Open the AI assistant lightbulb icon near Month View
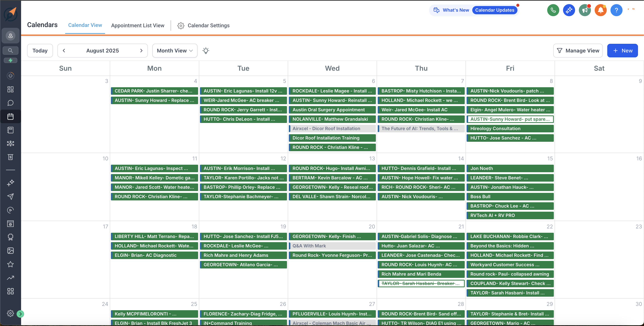Image resolution: width=644 pixels, height=326 pixels. click(x=206, y=50)
